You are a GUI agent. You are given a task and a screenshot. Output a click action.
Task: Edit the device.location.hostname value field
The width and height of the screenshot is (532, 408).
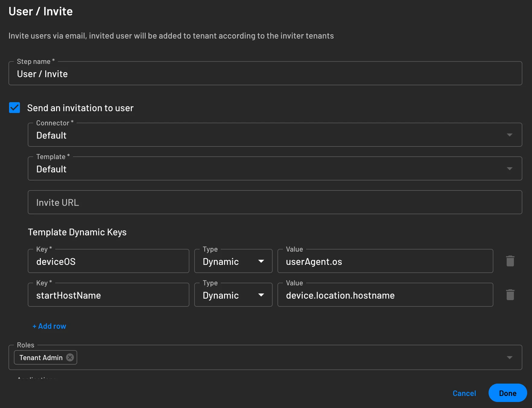click(385, 295)
